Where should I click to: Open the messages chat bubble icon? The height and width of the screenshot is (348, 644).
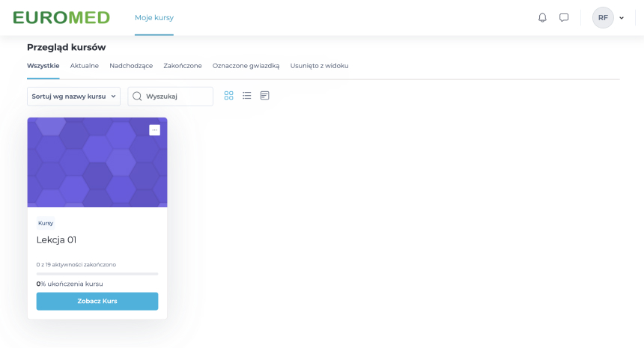(x=564, y=17)
